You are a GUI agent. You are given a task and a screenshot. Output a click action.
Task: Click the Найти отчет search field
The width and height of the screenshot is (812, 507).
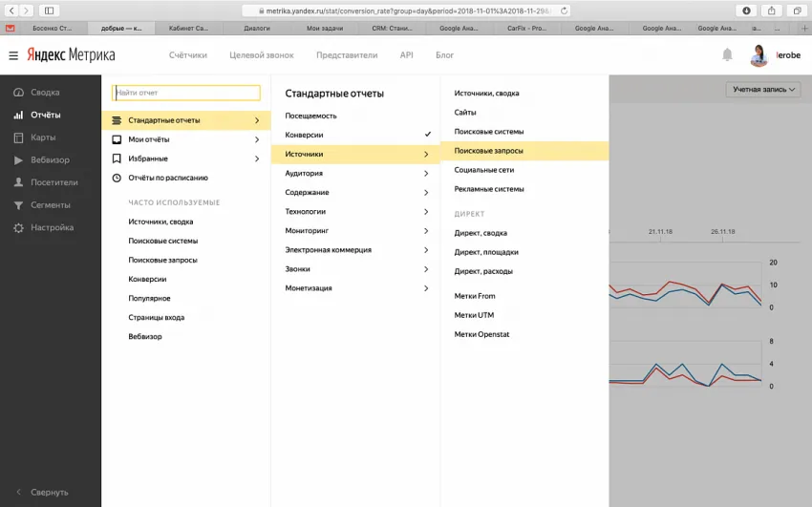pos(186,93)
